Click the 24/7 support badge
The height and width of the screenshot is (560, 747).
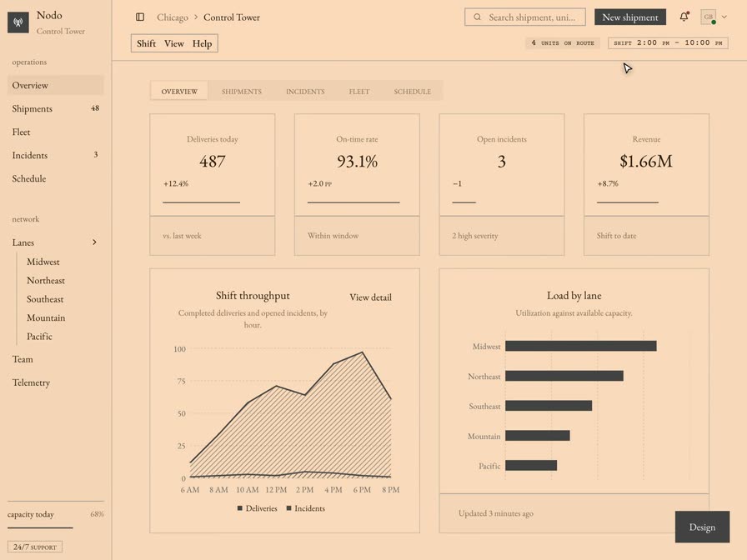click(35, 547)
